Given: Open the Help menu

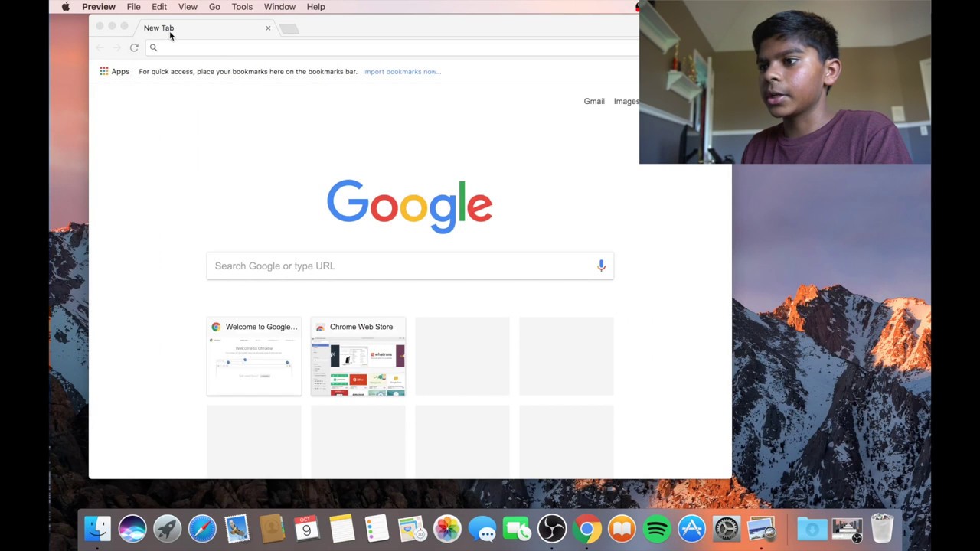Looking at the screenshot, I should (315, 7).
